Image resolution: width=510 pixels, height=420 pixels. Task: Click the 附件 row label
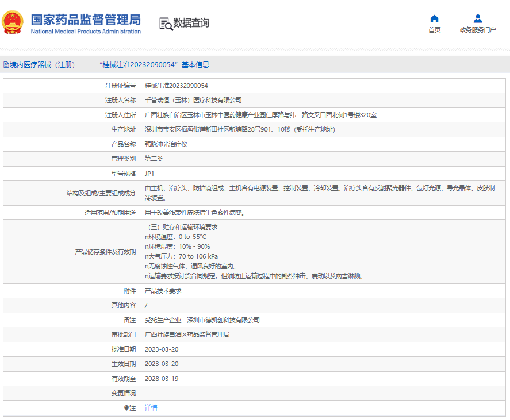(129, 291)
